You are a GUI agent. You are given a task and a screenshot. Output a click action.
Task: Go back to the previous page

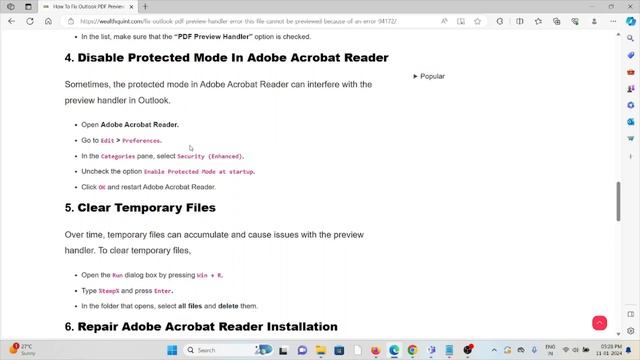11,21
